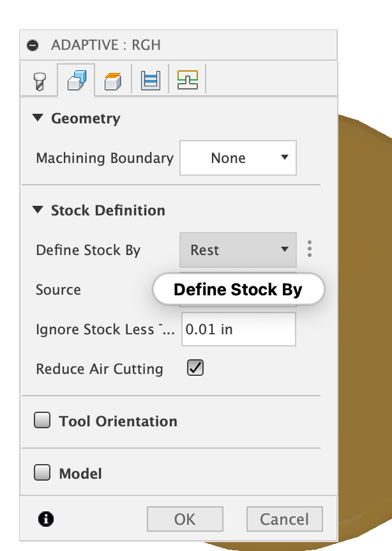Viewport: 392px width, 551px height.
Task: Open the Machining Boundary dropdown
Action: (238, 158)
